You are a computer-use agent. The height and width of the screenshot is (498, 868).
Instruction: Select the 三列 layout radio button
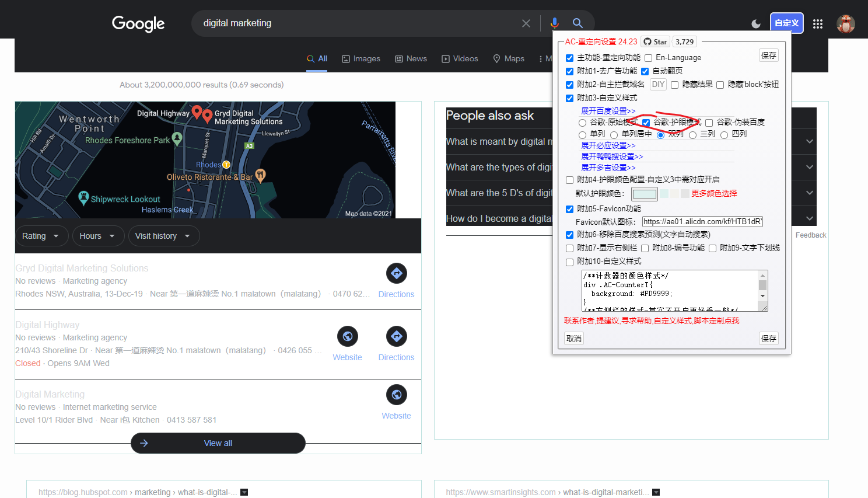(692, 134)
